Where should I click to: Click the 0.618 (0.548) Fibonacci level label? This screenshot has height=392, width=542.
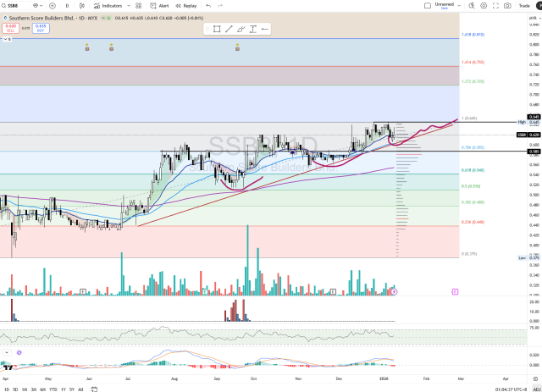473,170
